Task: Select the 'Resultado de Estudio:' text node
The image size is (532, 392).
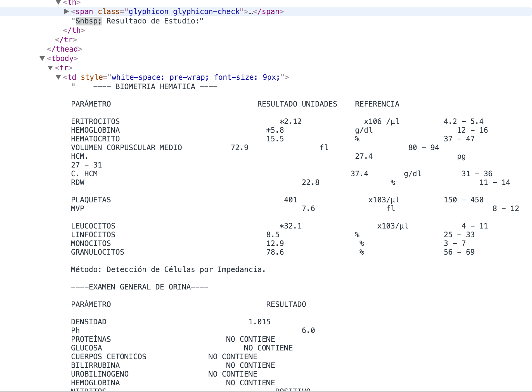Action: (155, 21)
